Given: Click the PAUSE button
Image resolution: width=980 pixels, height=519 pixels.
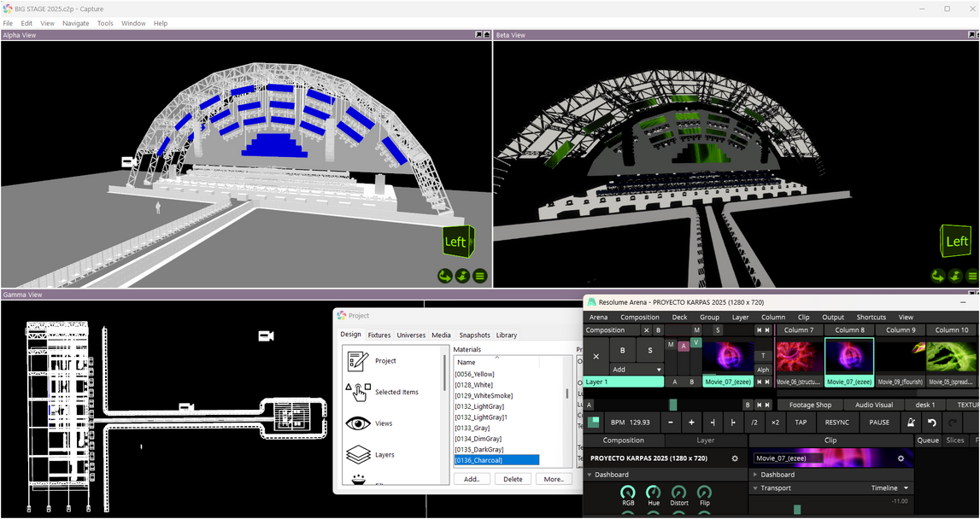Looking at the screenshot, I should click(x=878, y=423).
